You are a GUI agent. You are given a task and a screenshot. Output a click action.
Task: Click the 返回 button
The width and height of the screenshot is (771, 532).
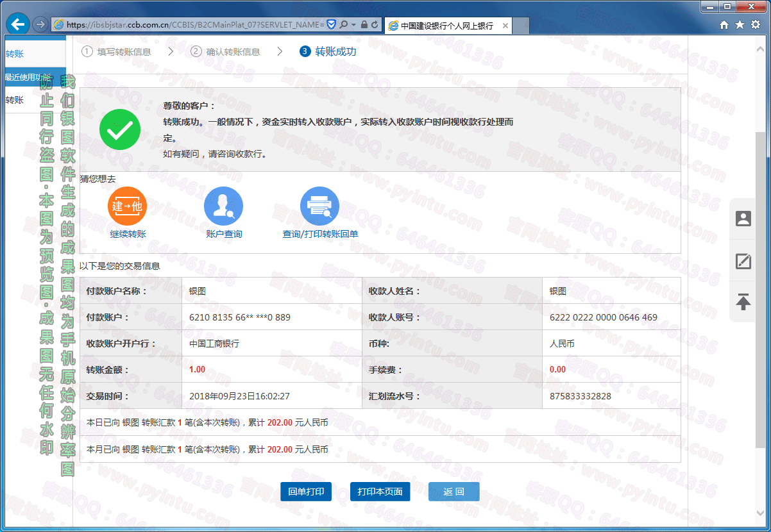(x=453, y=492)
